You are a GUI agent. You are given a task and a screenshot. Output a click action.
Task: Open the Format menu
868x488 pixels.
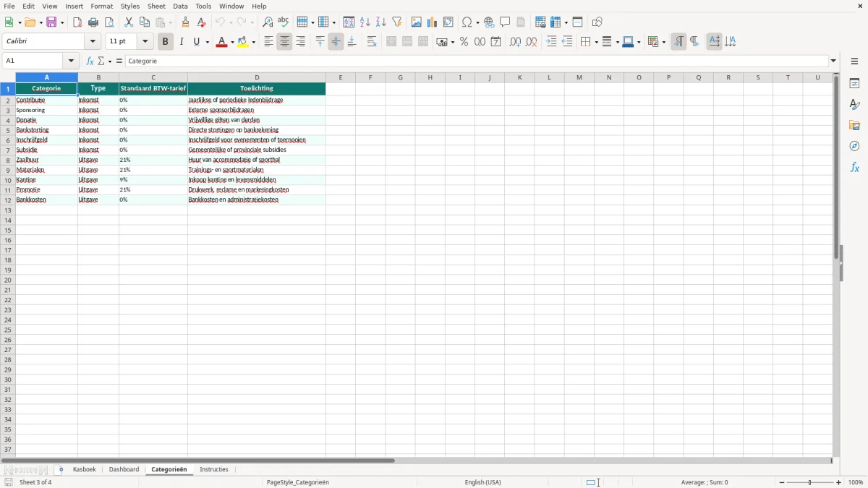click(102, 6)
